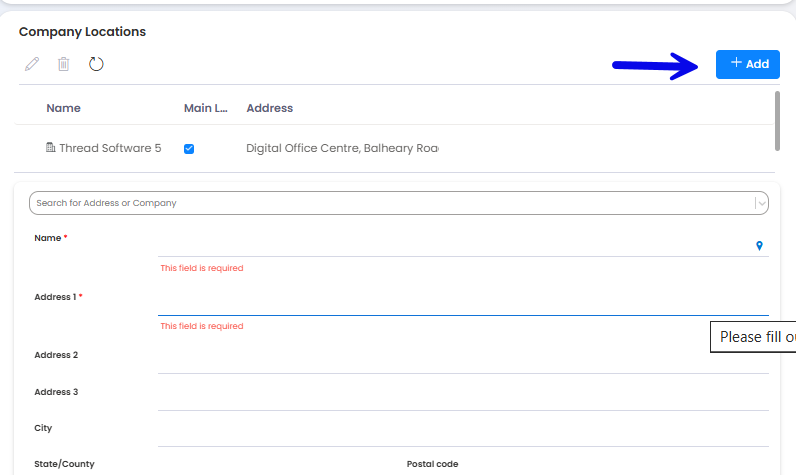Toggle the Main Location checkbox
Screen dimensions: 796x475
[x=189, y=148]
